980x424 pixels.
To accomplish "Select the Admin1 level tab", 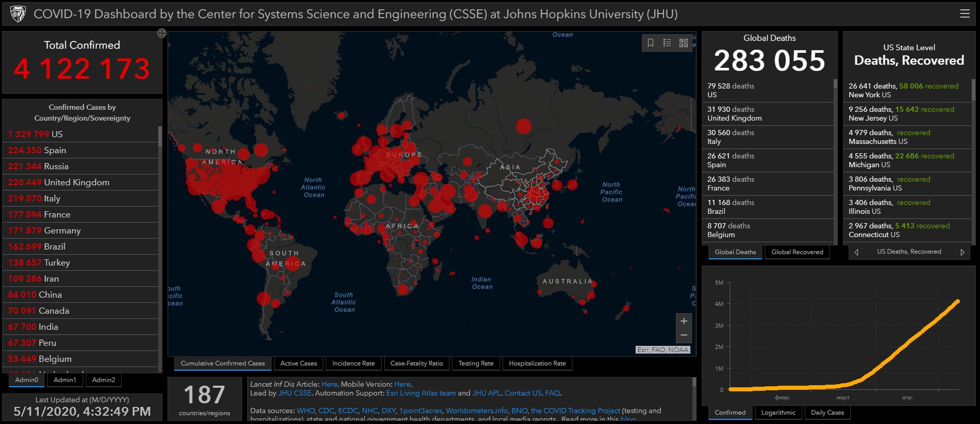I will click(x=65, y=380).
